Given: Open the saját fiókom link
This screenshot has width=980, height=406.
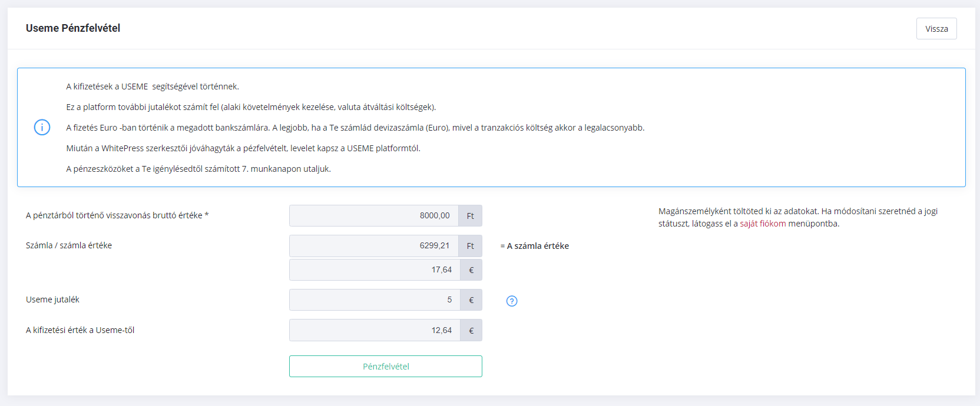Looking at the screenshot, I should (763, 224).
